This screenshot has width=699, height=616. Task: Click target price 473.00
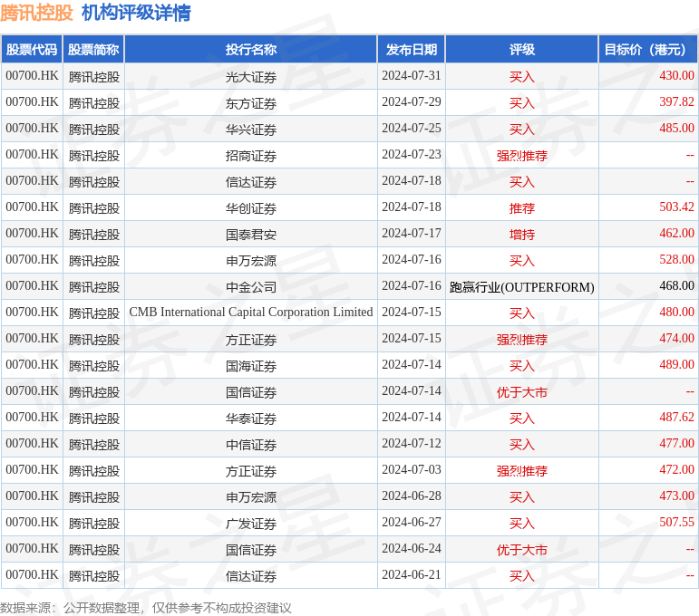[676, 496]
